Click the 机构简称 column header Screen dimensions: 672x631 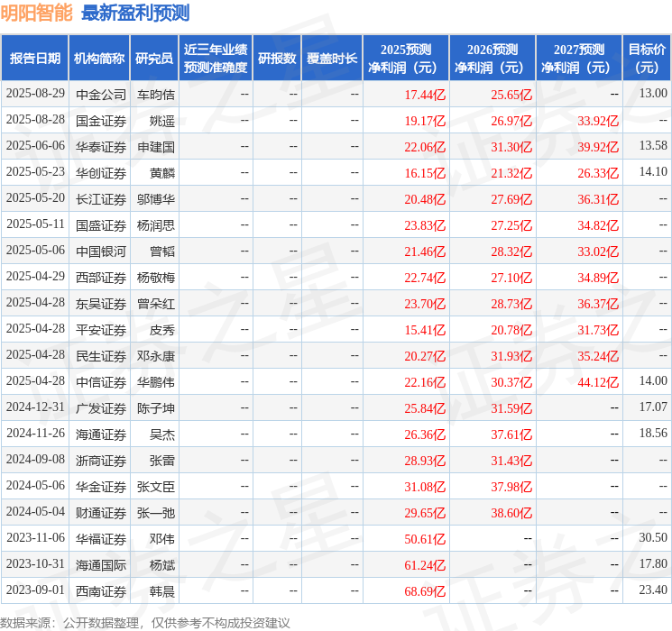(99, 59)
